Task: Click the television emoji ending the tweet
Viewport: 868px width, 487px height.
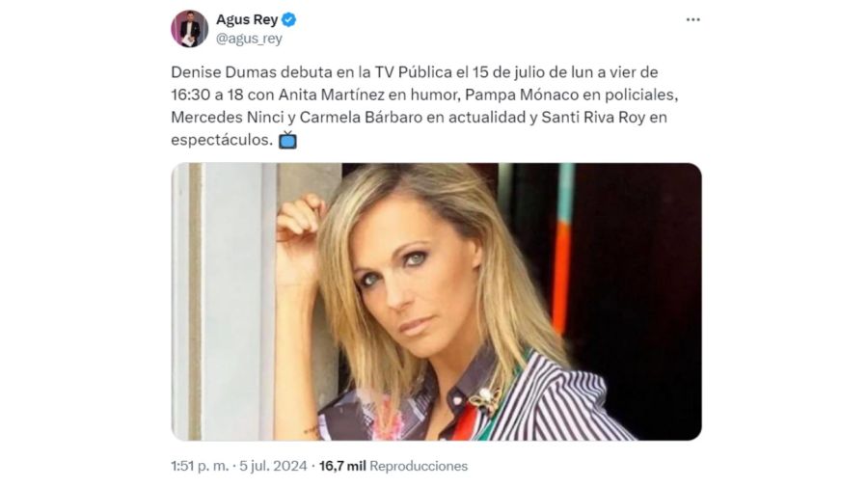Action: (287, 140)
